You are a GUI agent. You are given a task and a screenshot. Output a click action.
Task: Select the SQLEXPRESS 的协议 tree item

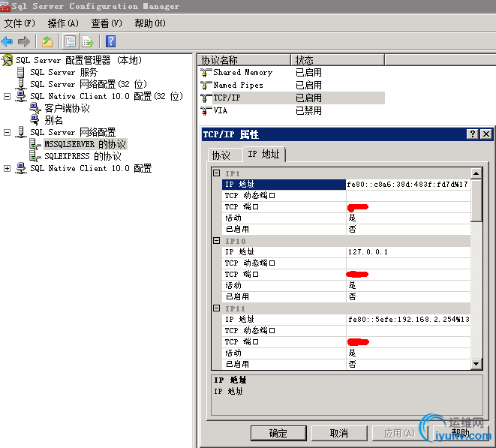point(83,156)
